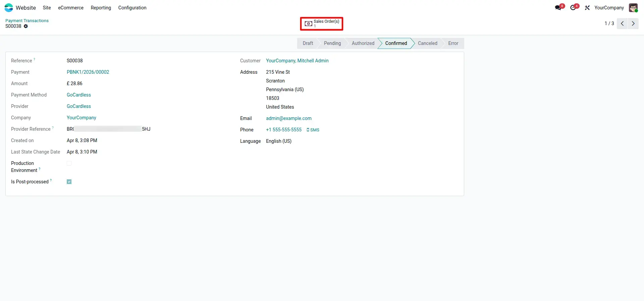Open the YourCompany company link
This screenshot has width=644, height=301.
click(x=82, y=118)
